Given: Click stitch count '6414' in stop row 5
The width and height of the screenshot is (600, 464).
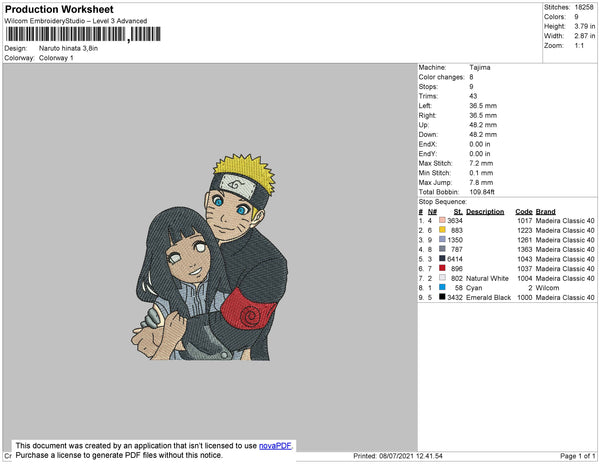Looking at the screenshot, I should tap(455, 259).
